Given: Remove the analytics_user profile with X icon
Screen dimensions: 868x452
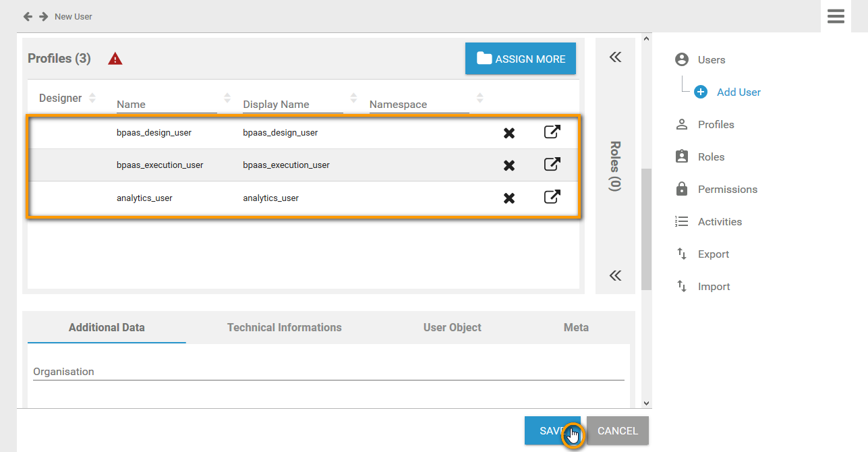Looking at the screenshot, I should click(509, 198).
